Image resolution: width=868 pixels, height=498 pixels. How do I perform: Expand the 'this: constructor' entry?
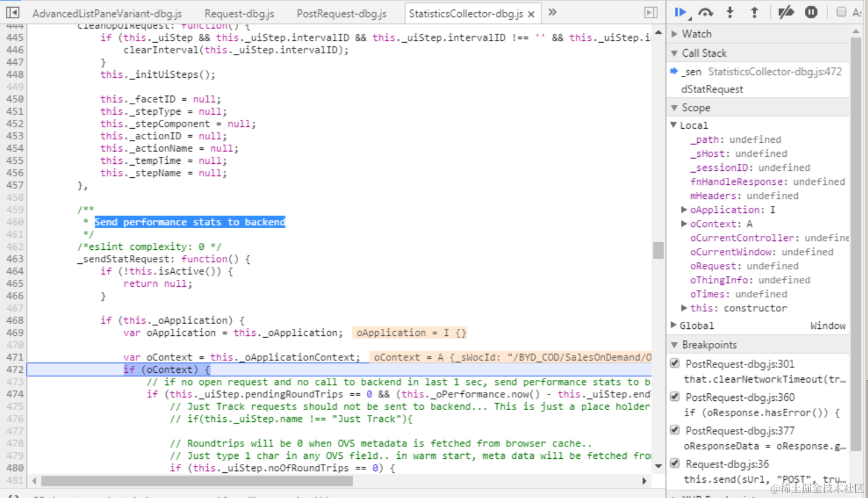click(684, 308)
